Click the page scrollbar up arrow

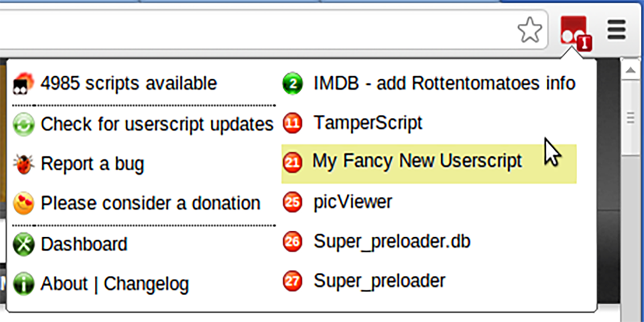pos(632,70)
